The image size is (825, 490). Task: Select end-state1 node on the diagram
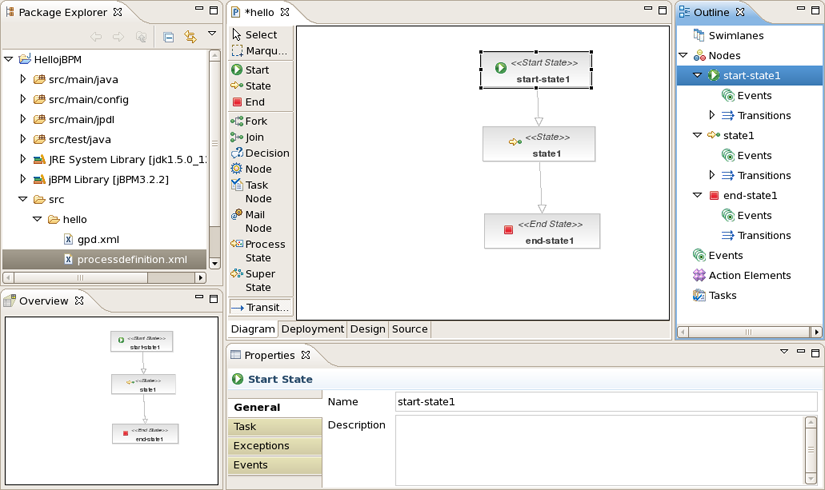pos(542,231)
